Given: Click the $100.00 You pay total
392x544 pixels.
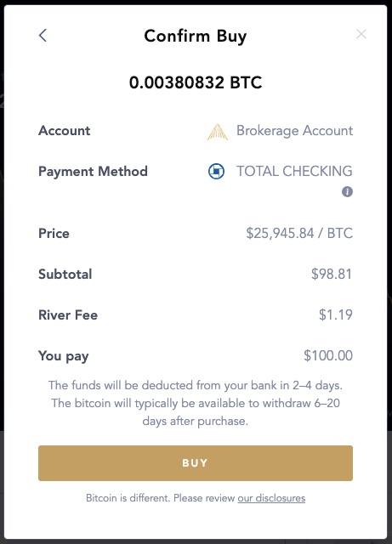Looking at the screenshot, I should tap(328, 355).
